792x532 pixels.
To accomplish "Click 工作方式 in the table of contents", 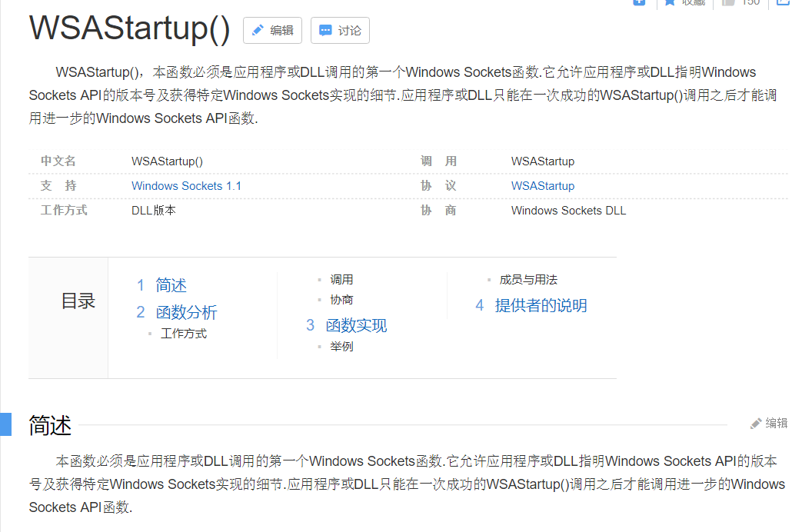I will pyautogui.click(x=184, y=333).
